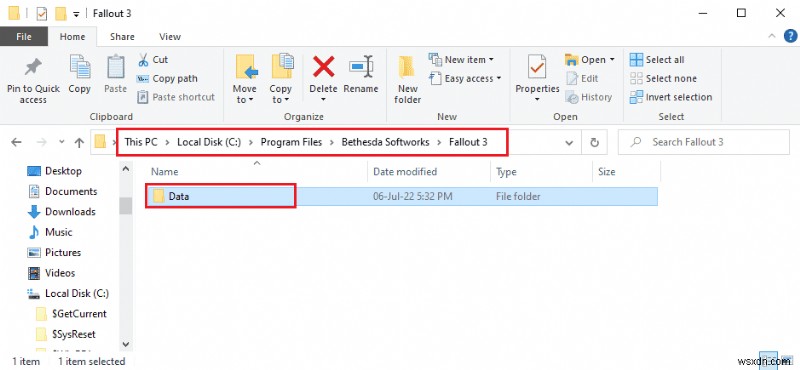Switch to the Share ribbon tab
800x370 pixels.
pos(122,37)
